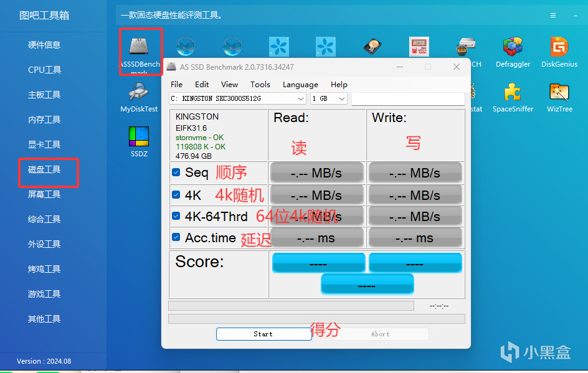Open the Language menu

[300, 84]
